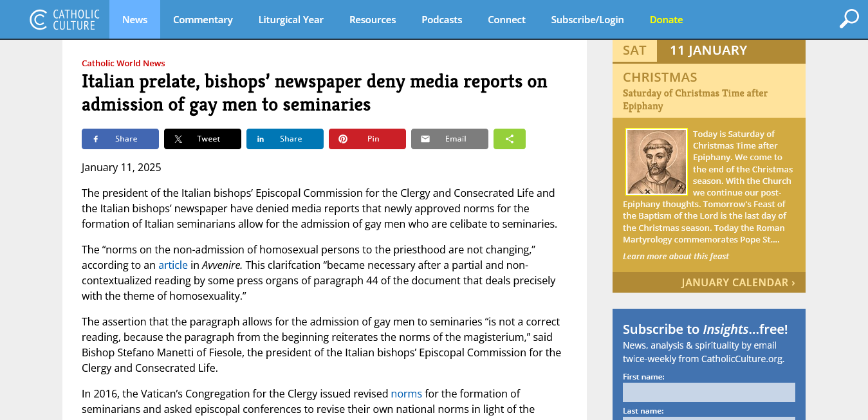868x420 pixels.
Task: Click the saint portrait thumbnail
Action: (656, 161)
